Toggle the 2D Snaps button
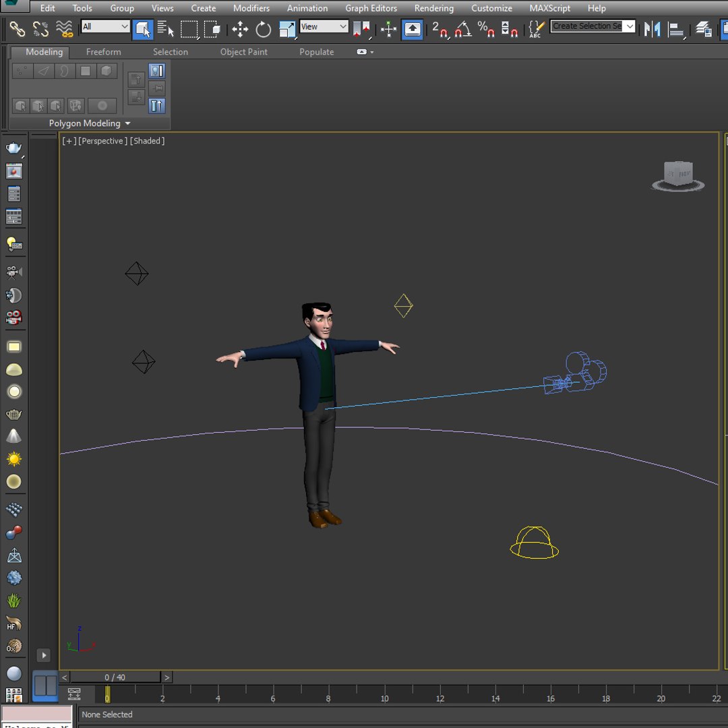Viewport: 728px width, 728px height. pyautogui.click(x=439, y=29)
